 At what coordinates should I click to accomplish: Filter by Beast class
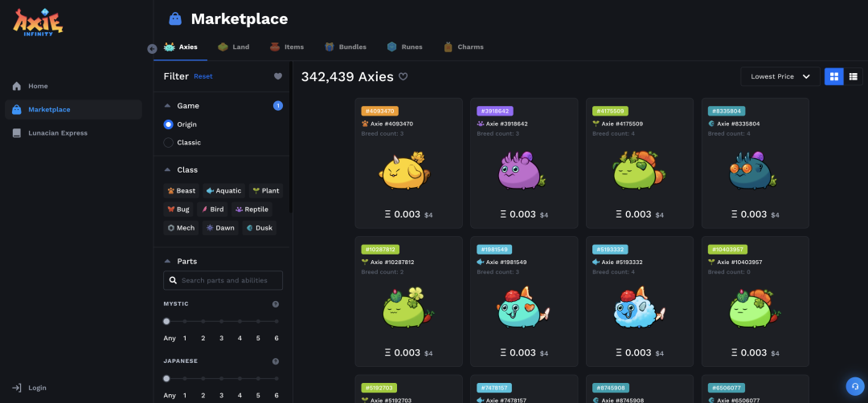[x=181, y=191]
